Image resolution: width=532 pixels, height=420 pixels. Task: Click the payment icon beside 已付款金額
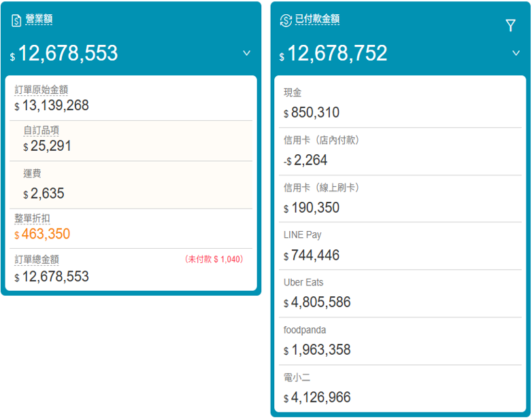point(286,20)
